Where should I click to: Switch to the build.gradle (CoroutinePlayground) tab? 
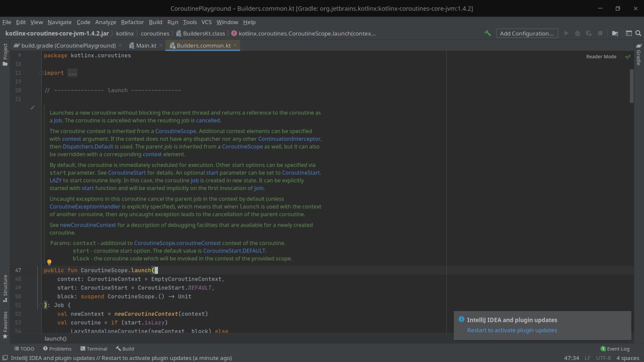coord(68,45)
